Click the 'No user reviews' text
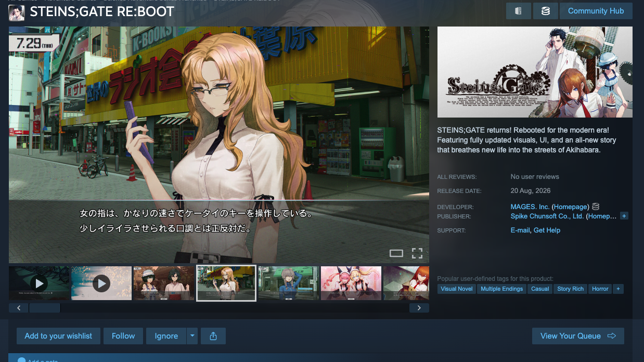This screenshot has height=362, width=644. click(x=535, y=177)
